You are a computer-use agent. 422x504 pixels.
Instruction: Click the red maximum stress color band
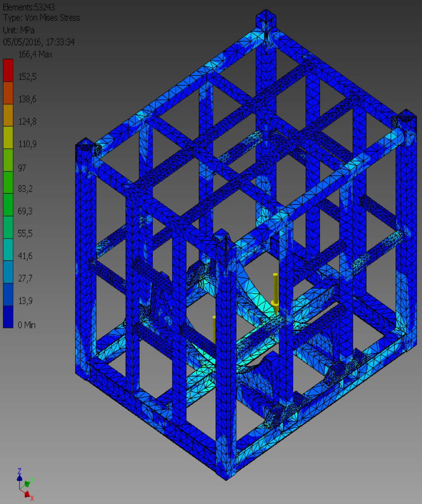tap(8, 70)
